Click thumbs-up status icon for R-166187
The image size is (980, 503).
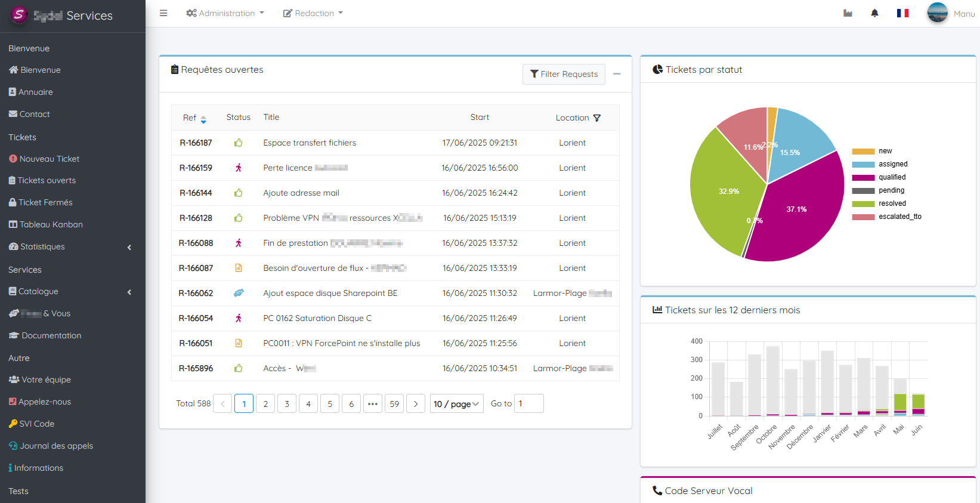pos(239,143)
